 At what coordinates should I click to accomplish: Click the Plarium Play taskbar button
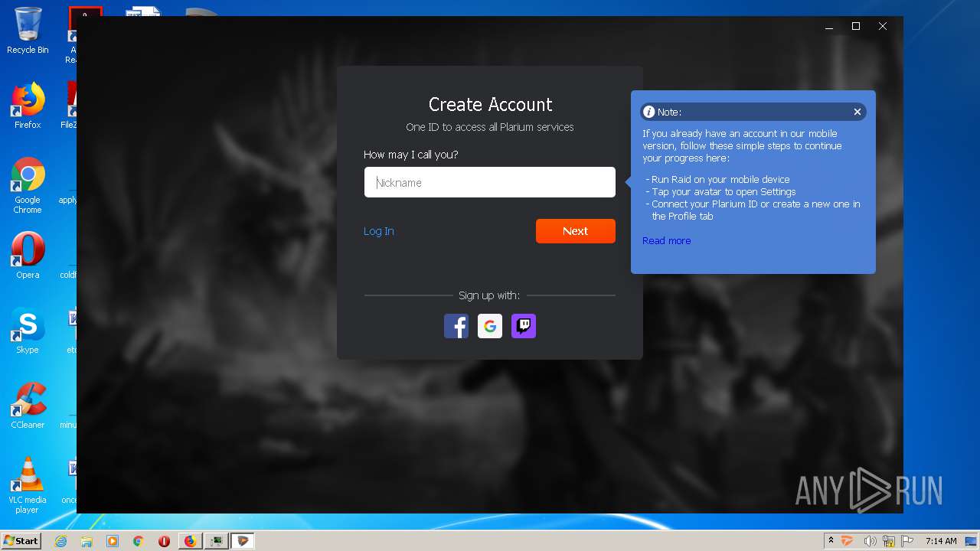(243, 541)
